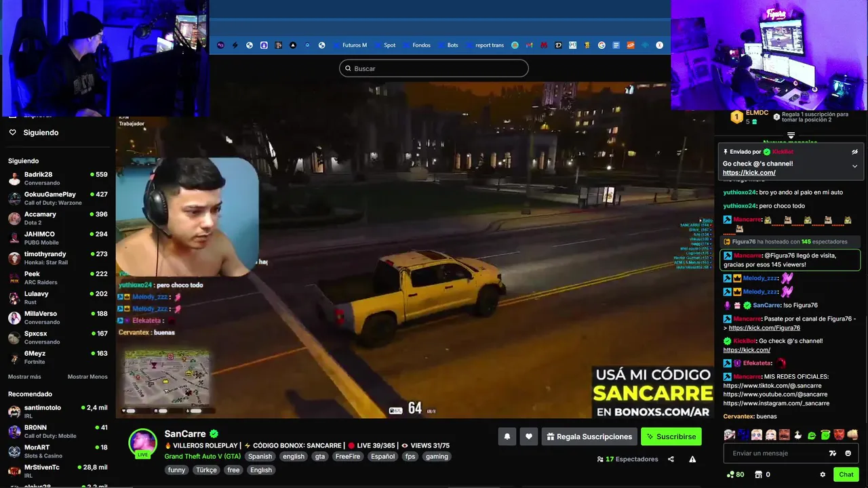Open MillaVerso channel in sidebar
This screenshot has width=868, height=488.
58,318
